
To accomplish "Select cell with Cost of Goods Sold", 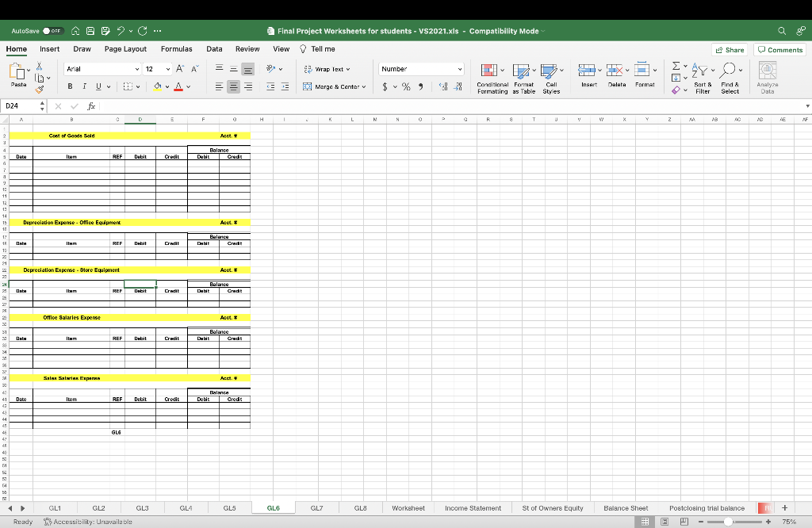I will (x=71, y=136).
